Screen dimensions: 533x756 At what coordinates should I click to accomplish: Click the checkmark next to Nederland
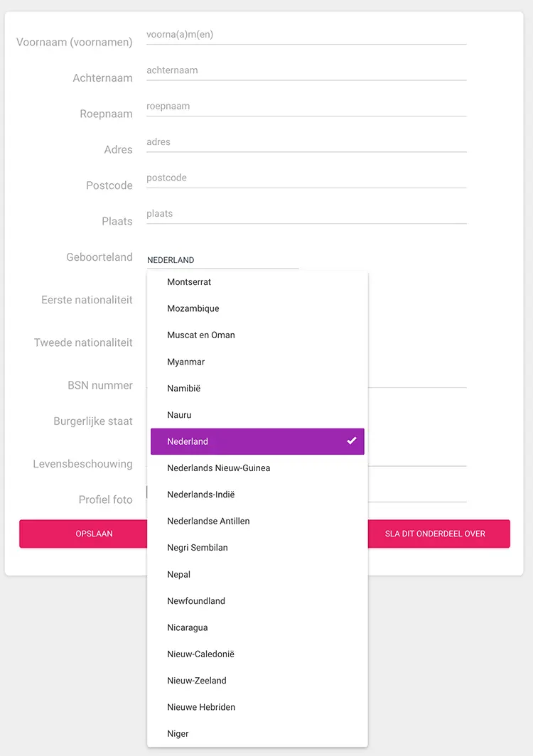351,441
